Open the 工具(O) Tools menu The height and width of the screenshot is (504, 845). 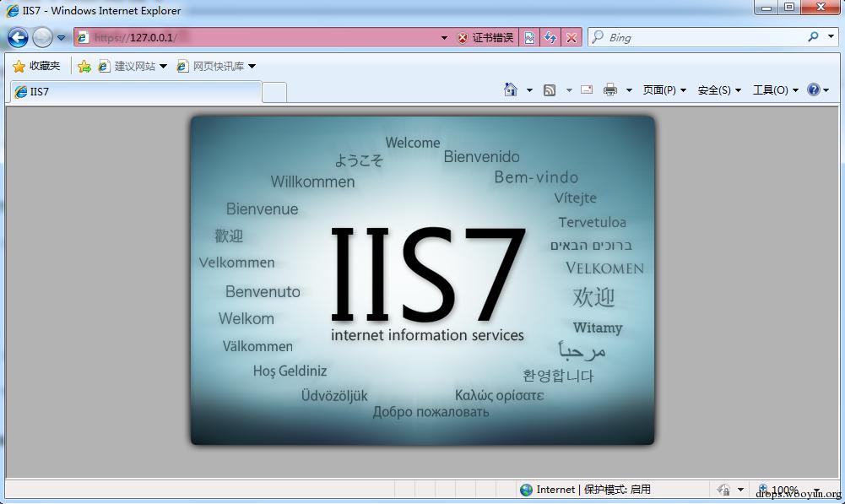(x=775, y=90)
